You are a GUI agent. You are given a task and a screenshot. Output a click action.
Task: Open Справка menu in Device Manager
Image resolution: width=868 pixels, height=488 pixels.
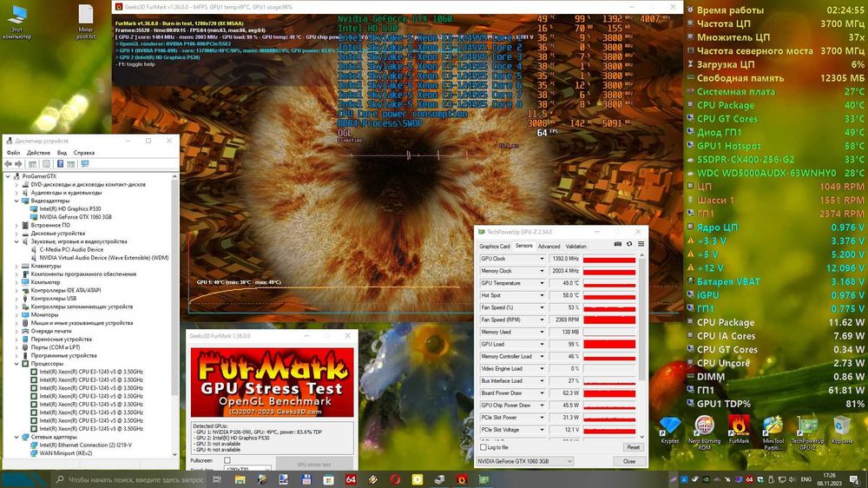(84, 153)
